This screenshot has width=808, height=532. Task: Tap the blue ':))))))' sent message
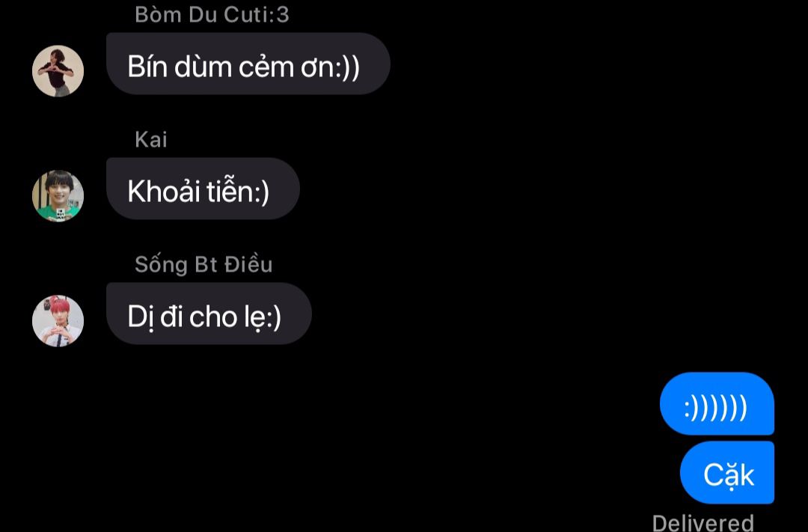[717, 403]
